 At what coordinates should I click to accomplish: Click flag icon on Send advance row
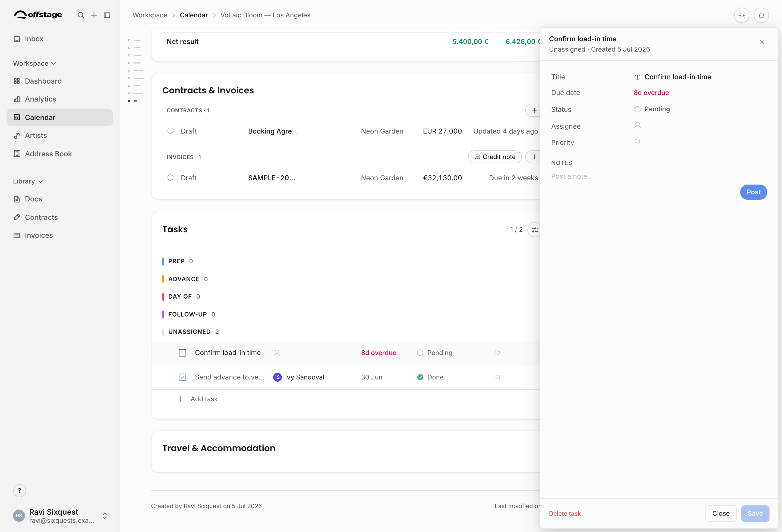coord(497,377)
